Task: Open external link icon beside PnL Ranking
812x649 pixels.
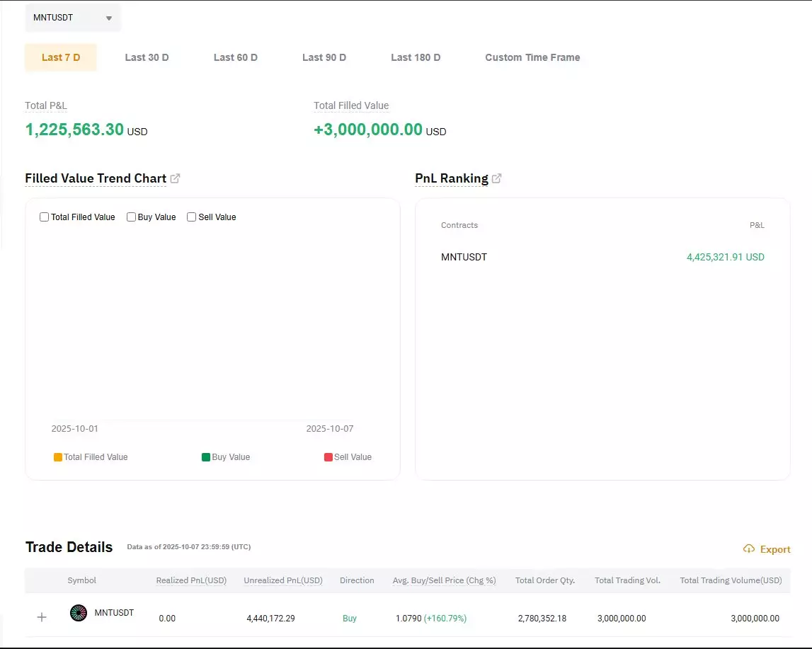Action: point(497,178)
